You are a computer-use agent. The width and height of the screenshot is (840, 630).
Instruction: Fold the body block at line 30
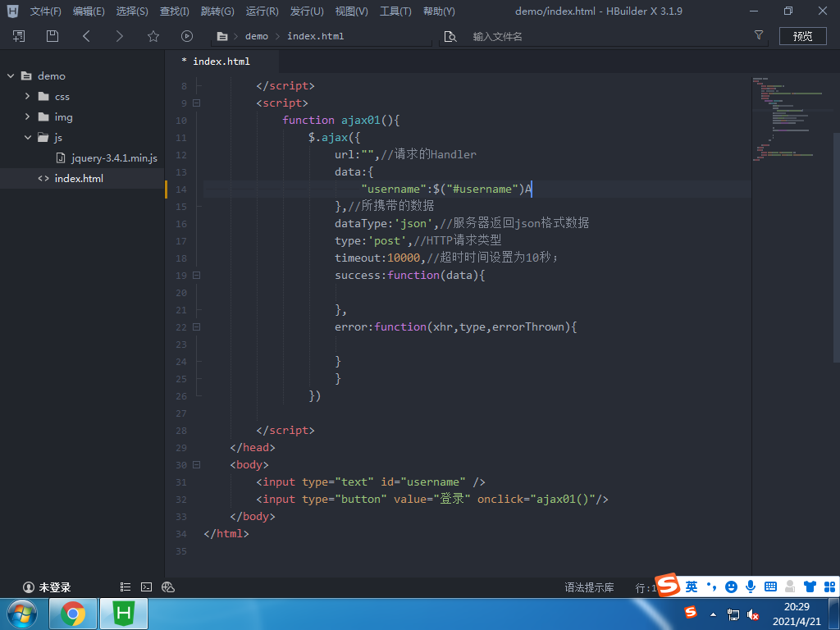(x=197, y=465)
